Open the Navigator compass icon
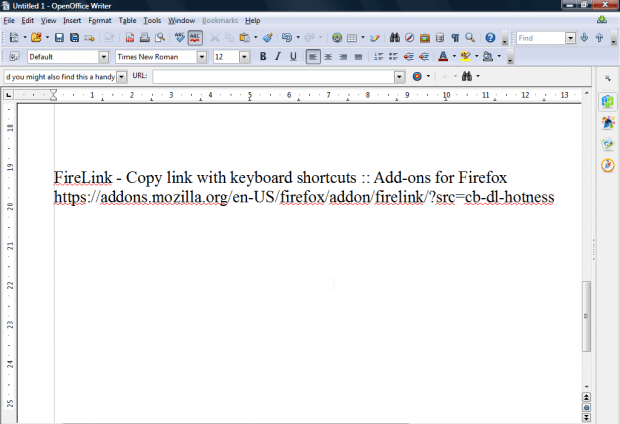This screenshot has height=424, width=620. click(x=410, y=38)
